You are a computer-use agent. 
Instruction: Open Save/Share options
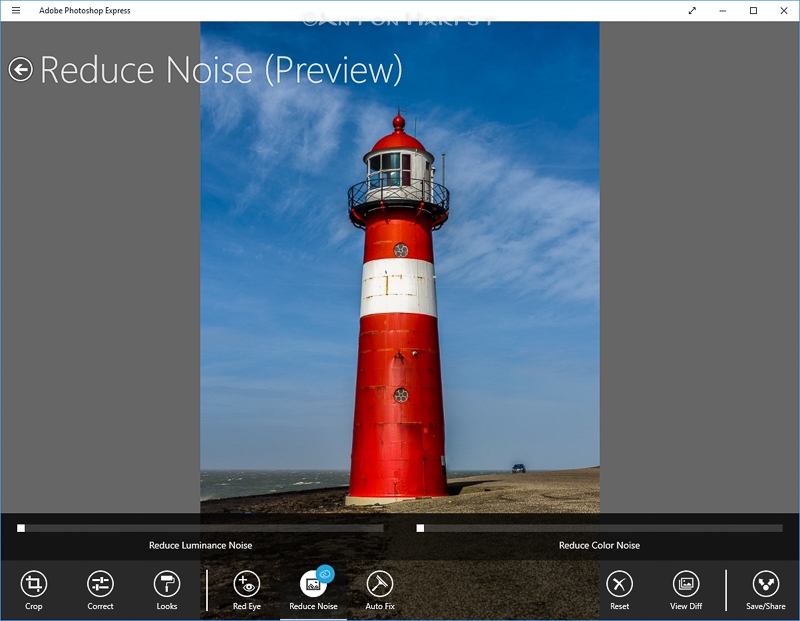click(x=765, y=584)
